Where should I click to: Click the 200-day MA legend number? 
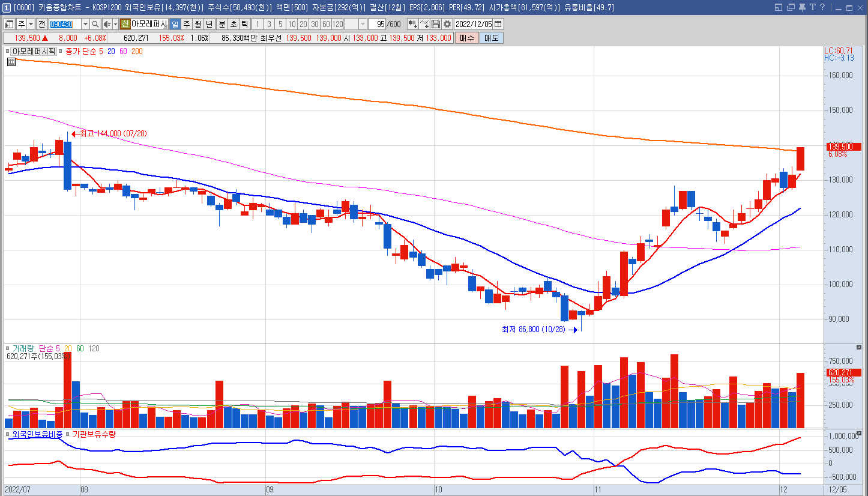click(137, 52)
